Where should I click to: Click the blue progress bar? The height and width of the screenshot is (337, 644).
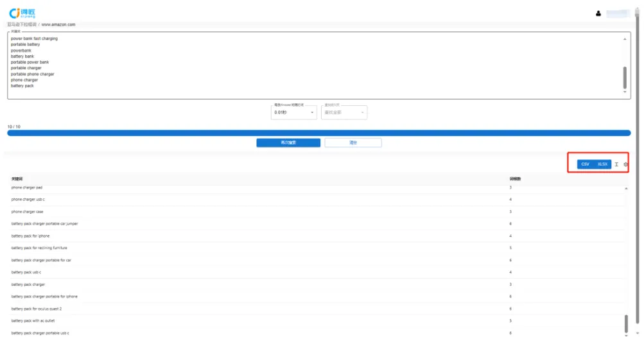click(x=319, y=133)
